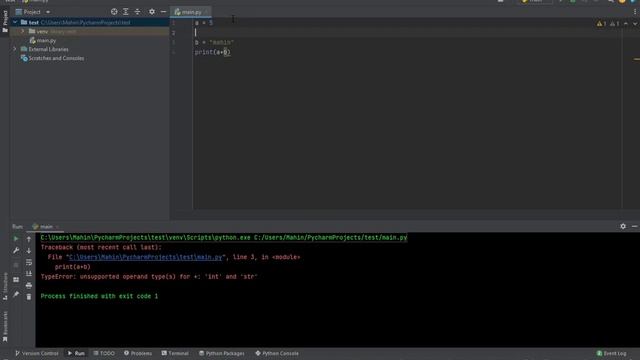
Task: Restore layout in Run panel
Action: coord(16,280)
